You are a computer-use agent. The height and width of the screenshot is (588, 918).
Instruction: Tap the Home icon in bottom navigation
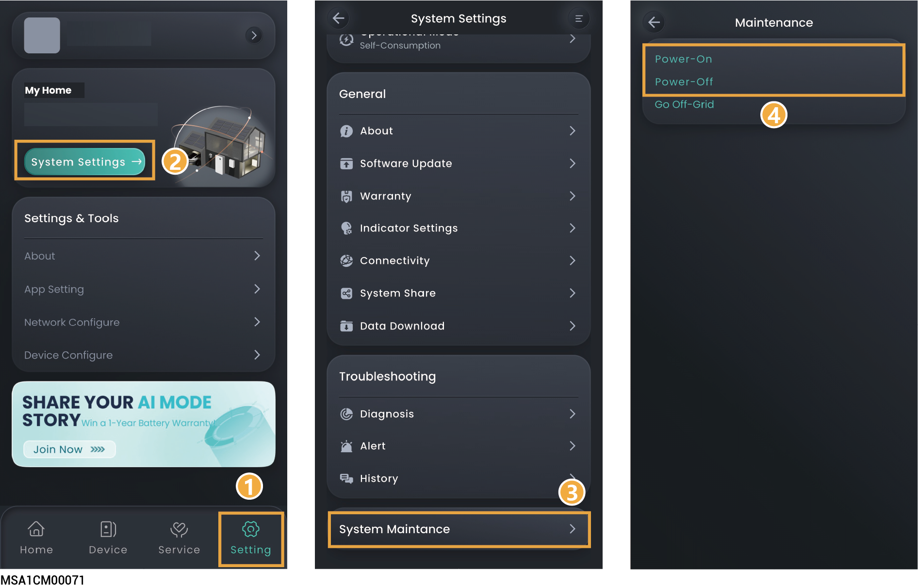point(36,529)
